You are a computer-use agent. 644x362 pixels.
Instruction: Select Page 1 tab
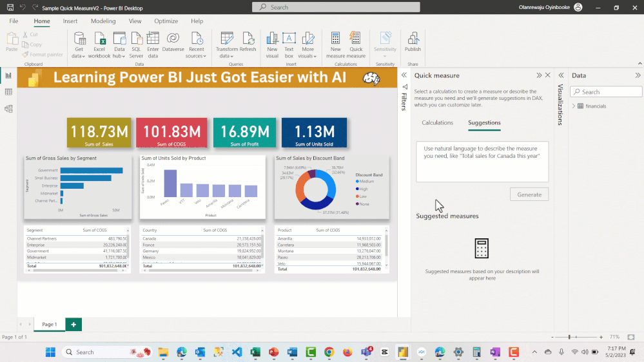point(49,324)
